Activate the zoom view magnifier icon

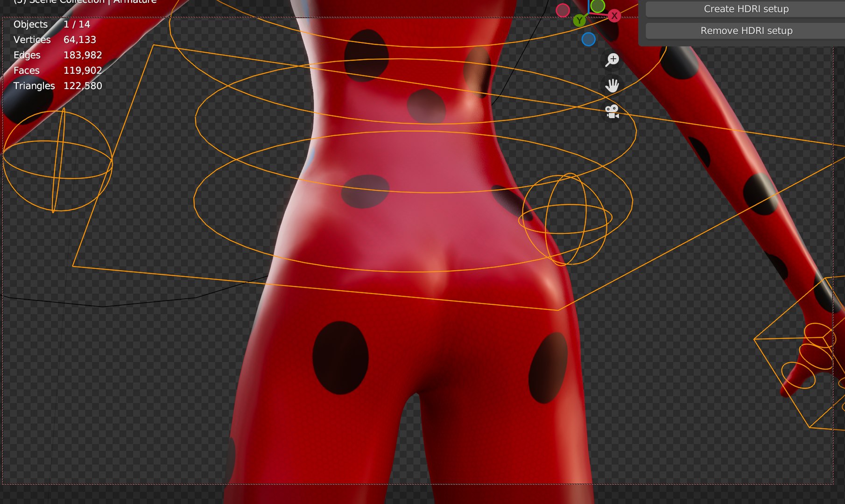point(612,60)
